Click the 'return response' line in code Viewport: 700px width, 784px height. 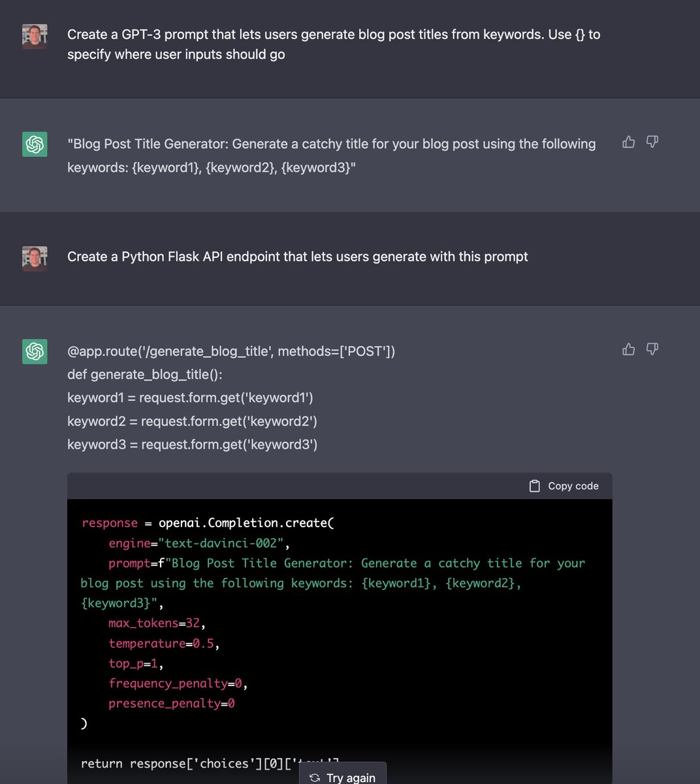[210, 764]
